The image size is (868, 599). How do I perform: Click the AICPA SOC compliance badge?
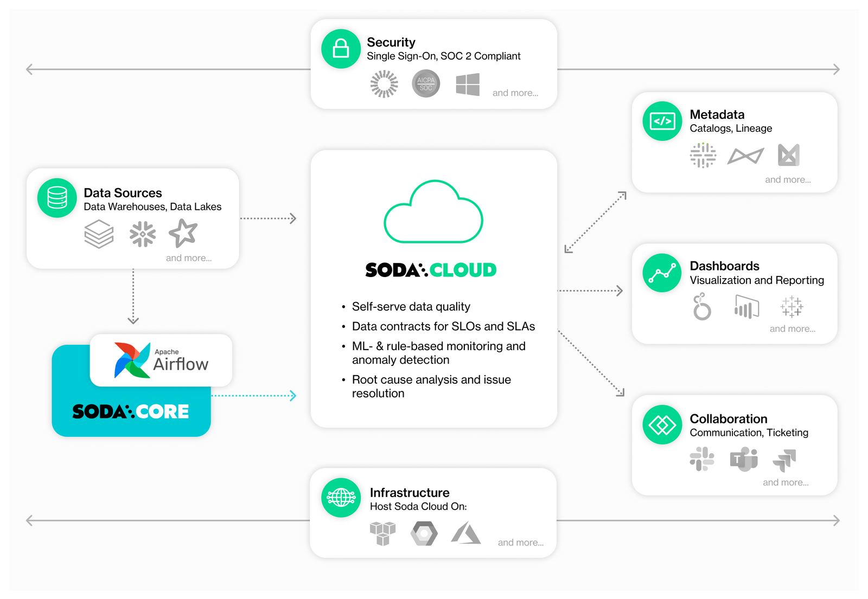click(425, 84)
